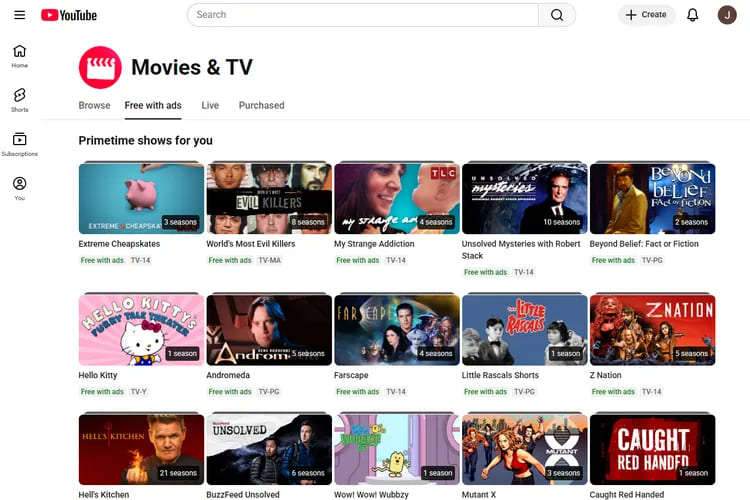Click the Mutant X title link
Image resolution: width=750 pixels, height=500 pixels.
click(478, 494)
